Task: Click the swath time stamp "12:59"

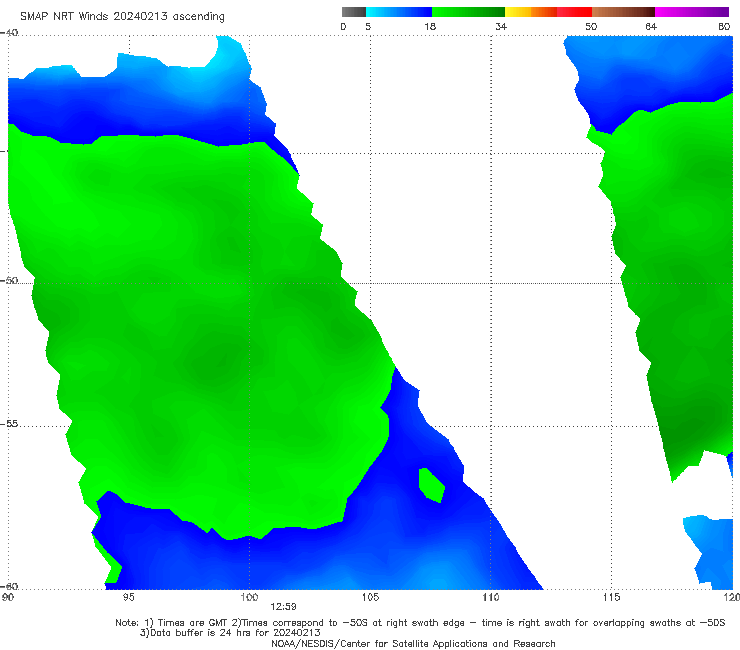Action: click(283, 607)
